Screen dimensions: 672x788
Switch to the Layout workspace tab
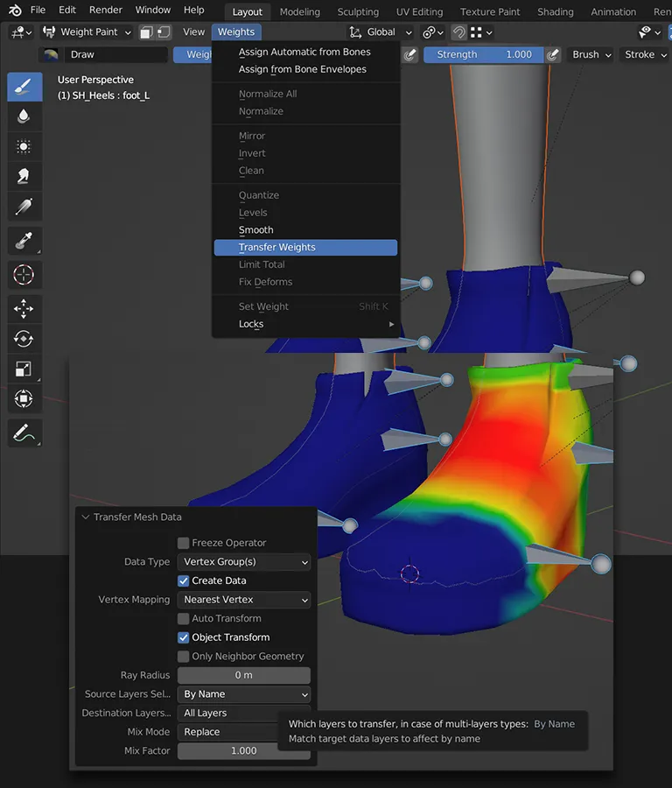click(x=247, y=11)
